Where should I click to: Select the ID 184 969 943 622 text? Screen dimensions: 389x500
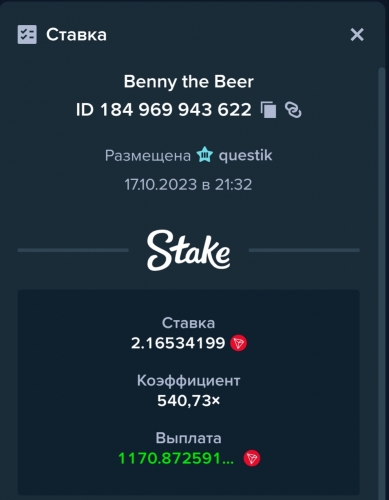coord(163,110)
